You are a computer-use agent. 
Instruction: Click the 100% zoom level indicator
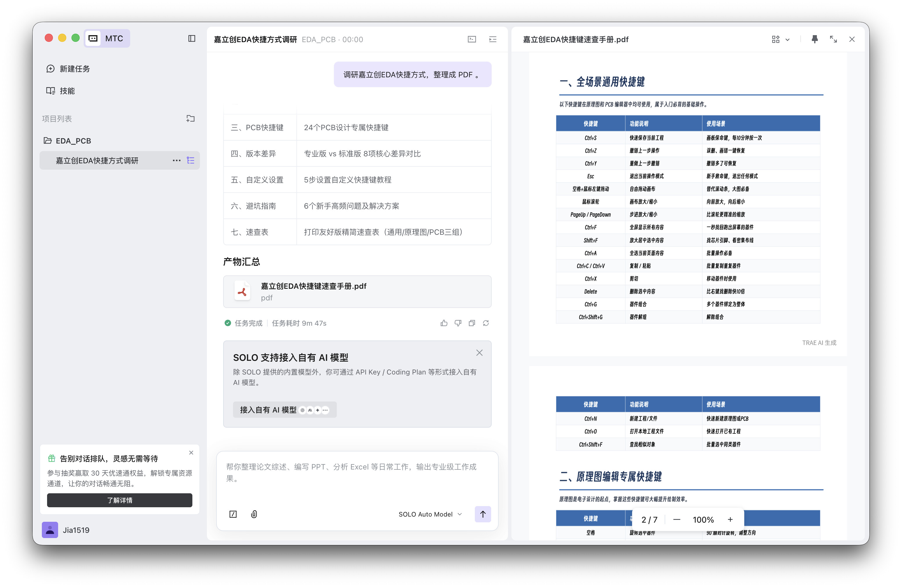point(704,520)
